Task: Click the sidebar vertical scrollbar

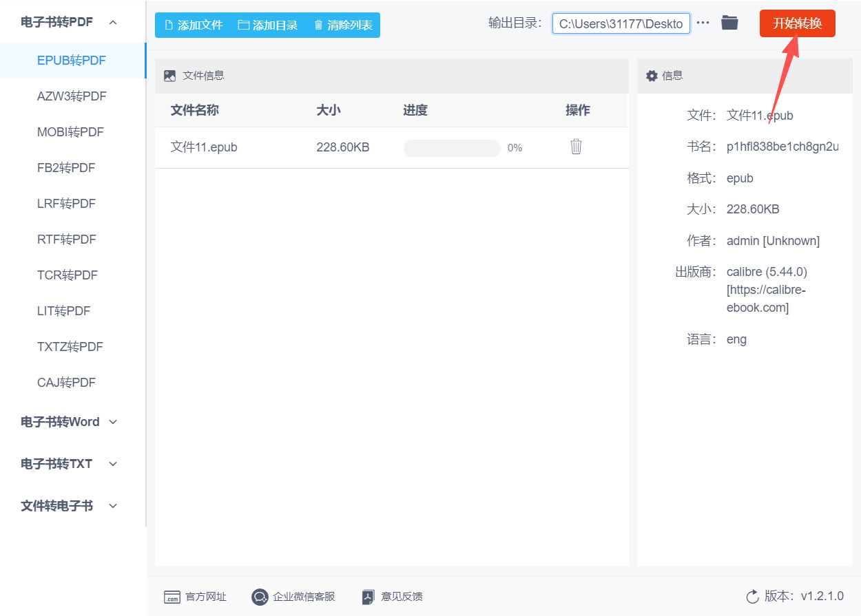Action: pos(145,264)
